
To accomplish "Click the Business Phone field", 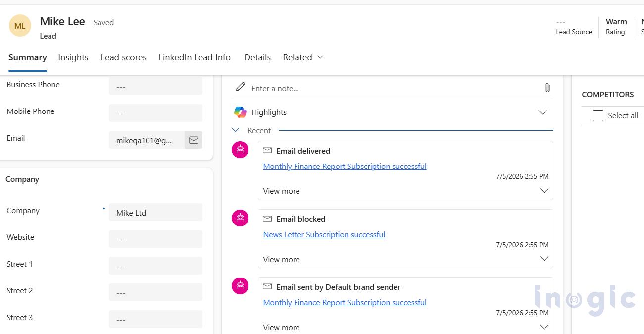I will tap(155, 87).
